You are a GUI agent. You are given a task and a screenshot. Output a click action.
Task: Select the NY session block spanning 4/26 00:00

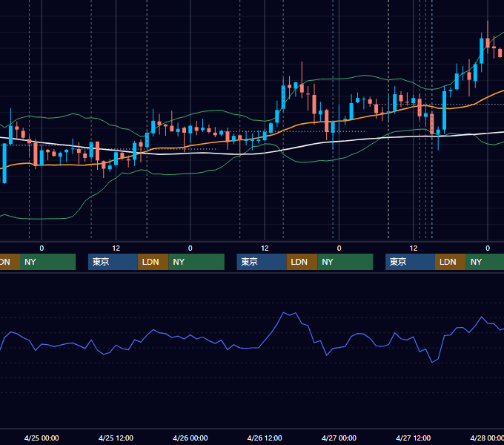click(x=196, y=262)
